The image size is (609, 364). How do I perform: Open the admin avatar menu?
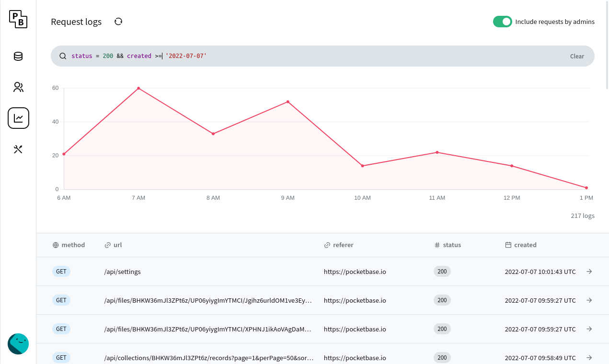[18, 344]
